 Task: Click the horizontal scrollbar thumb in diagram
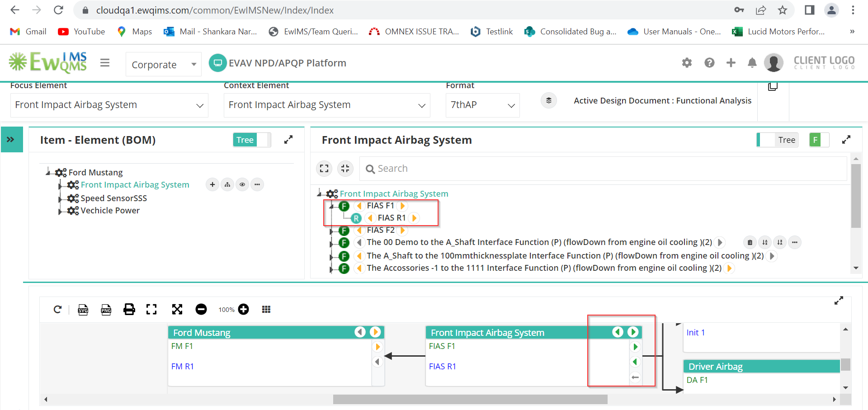click(x=470, y=400)
